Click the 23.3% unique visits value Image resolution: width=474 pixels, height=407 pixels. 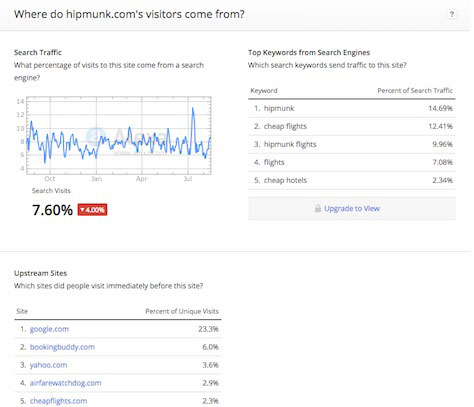click(208, 329)
